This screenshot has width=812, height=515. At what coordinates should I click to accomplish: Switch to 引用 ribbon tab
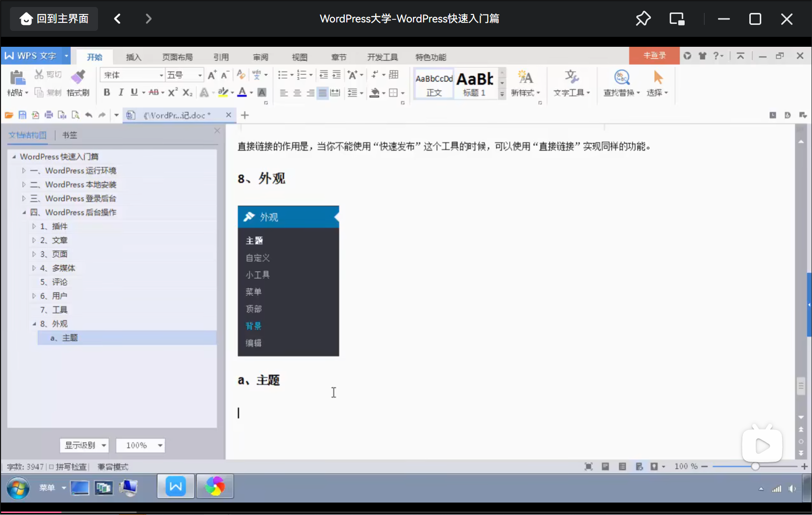click(x=221, y=57)
